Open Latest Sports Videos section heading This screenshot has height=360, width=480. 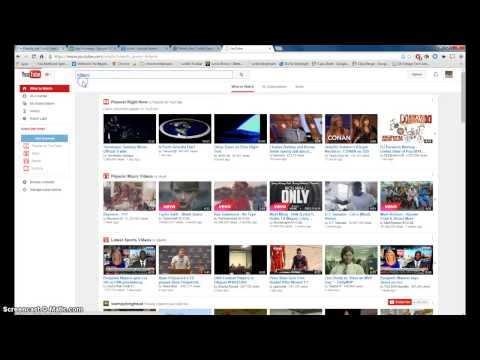point(131,240)
